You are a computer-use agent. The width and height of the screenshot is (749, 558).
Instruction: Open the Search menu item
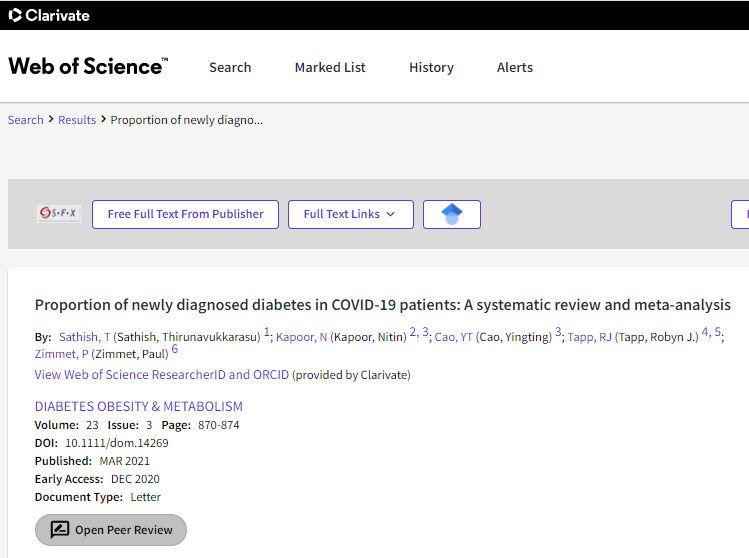230,68
